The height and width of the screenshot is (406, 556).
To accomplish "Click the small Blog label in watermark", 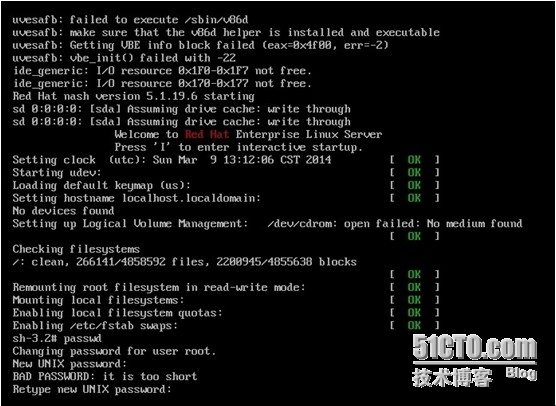I will [x=521, y=373].
